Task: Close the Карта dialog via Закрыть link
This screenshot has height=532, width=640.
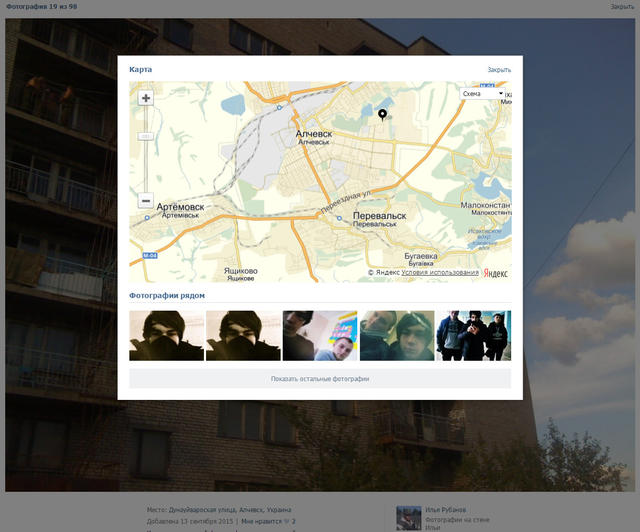Action: (499, 70)
